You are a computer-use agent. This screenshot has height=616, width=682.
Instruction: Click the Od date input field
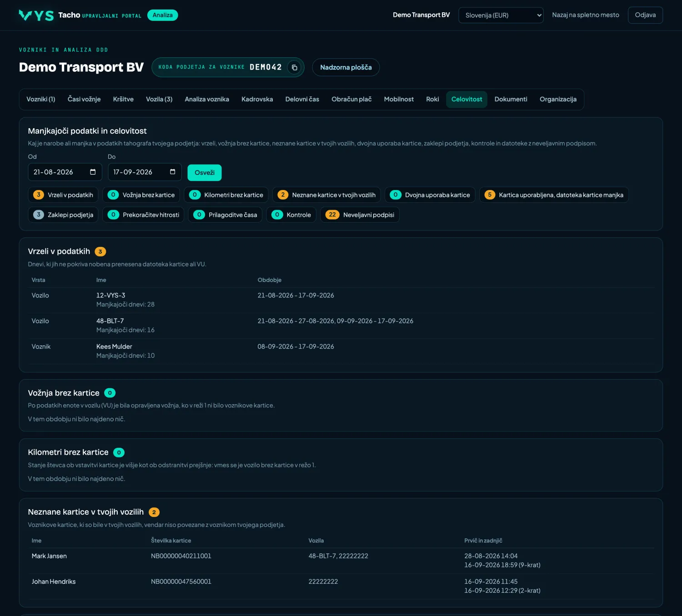click(65, 172)
